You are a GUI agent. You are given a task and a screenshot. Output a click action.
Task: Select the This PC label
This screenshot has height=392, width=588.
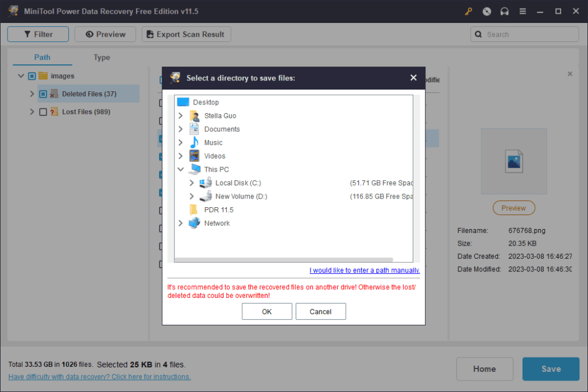[216, 169]
